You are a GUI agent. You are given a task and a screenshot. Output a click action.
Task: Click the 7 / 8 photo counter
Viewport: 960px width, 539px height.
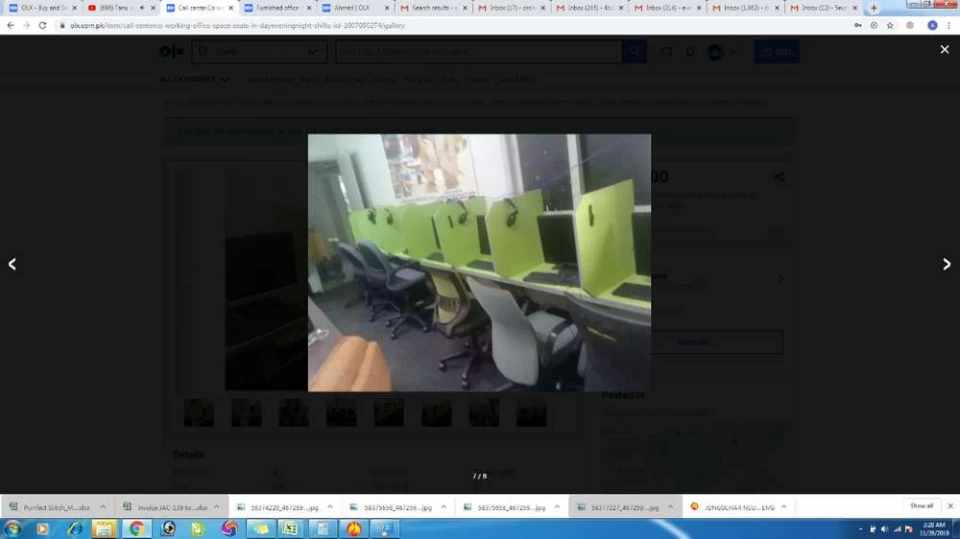coord(479,476)
